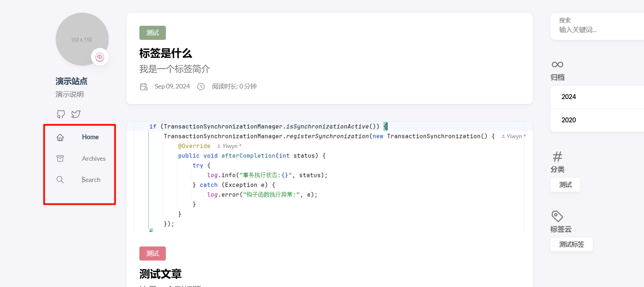Click the 标签云 section heading
The height and width of the screenshot is (287, 644).
[x=561, y=230]
